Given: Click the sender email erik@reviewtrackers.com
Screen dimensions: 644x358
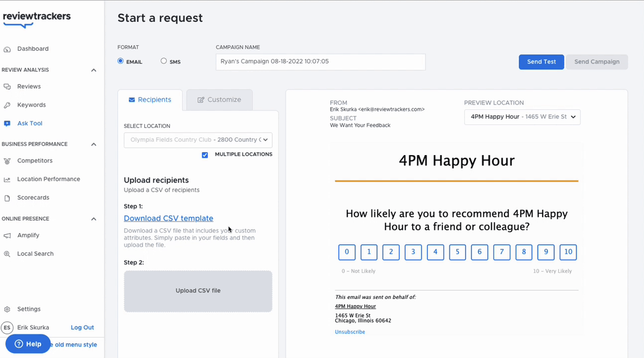Looking at the screenshot, I should pos(391,110).
